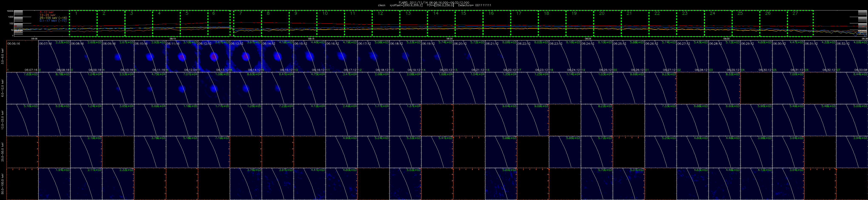Open the 12–25 keV image with peak 5.00E+03
This screenshot has height=200, width=868.
852,120
